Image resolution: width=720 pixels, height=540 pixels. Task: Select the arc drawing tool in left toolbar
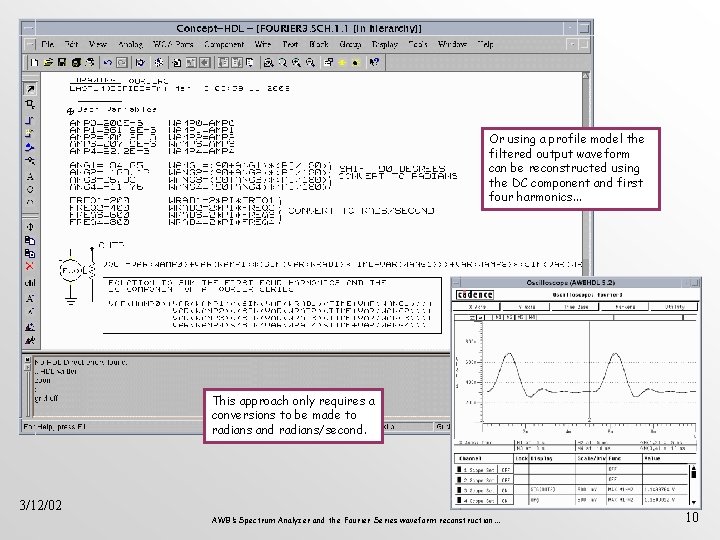30,202
